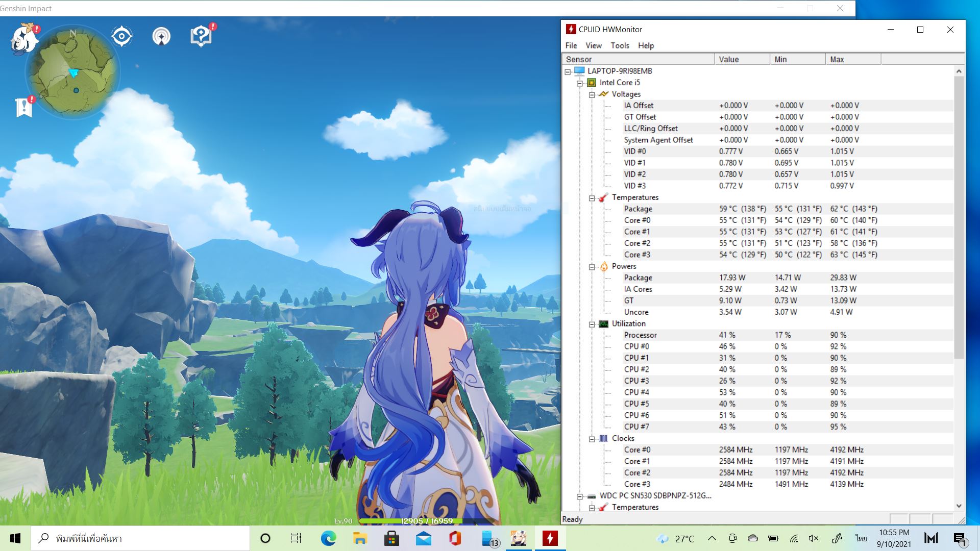
Task: Open Cortana circle icon on taskbar
Action: 265,538
